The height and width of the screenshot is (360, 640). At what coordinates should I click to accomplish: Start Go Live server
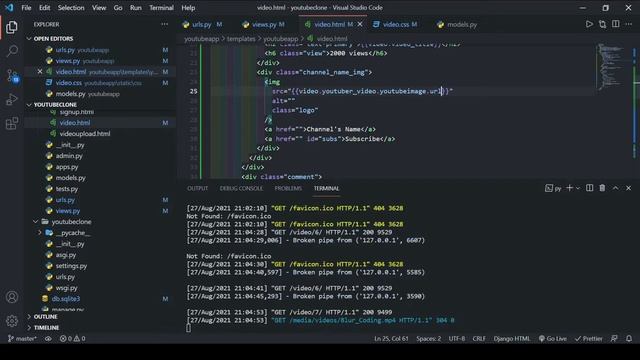point(553,338)
